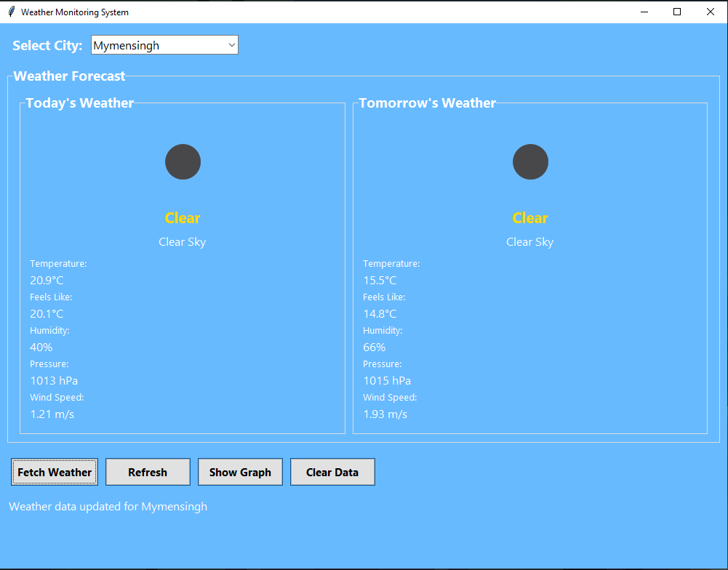728x570 pixels.
Task: Hit the Refresh button
Action: pyautogui.click(x=148, y=472)
